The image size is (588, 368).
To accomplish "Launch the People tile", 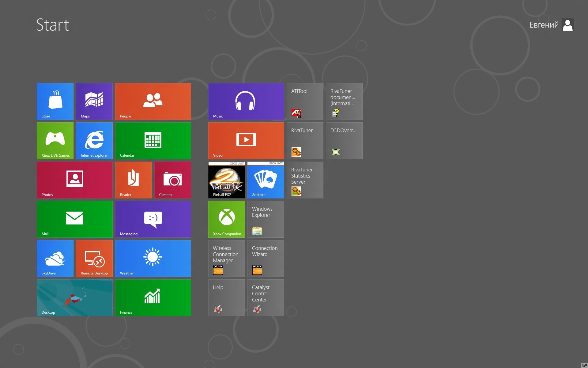I will (x=153, y=102).
